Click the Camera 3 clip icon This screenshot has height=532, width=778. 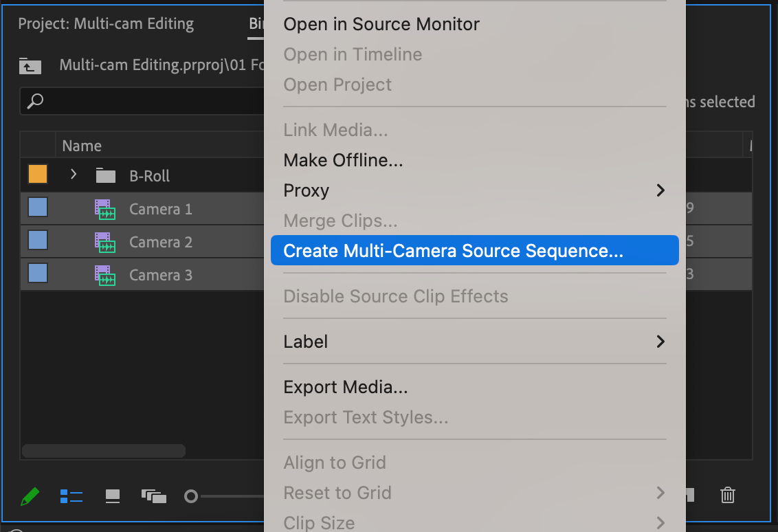pyautogui.click(x=104, y=275)
